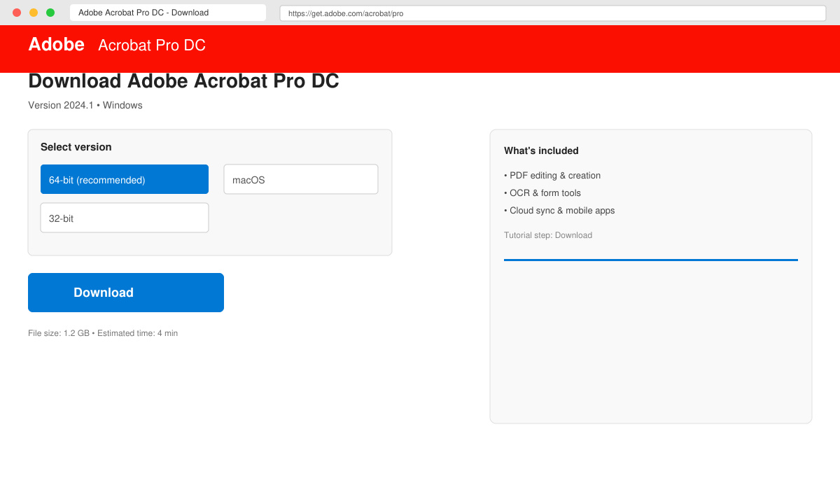
Task: Click the blue Download button
Action: point(126,293)
